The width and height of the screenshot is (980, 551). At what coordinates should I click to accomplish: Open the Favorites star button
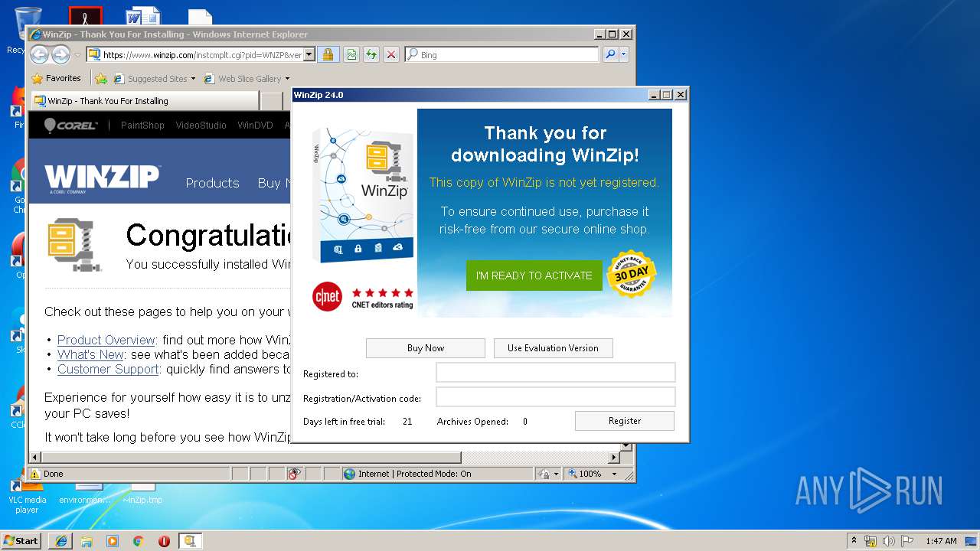56,78
